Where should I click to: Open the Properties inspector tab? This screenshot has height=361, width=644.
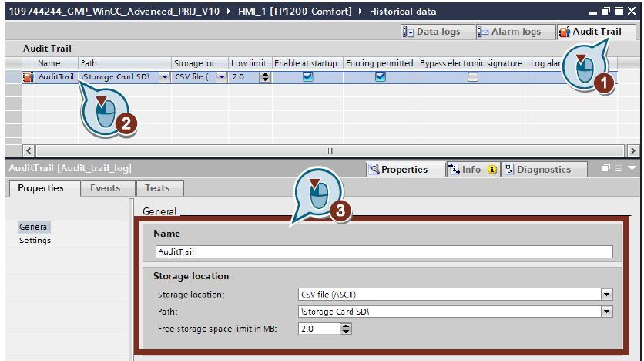(x=404, y=170)
